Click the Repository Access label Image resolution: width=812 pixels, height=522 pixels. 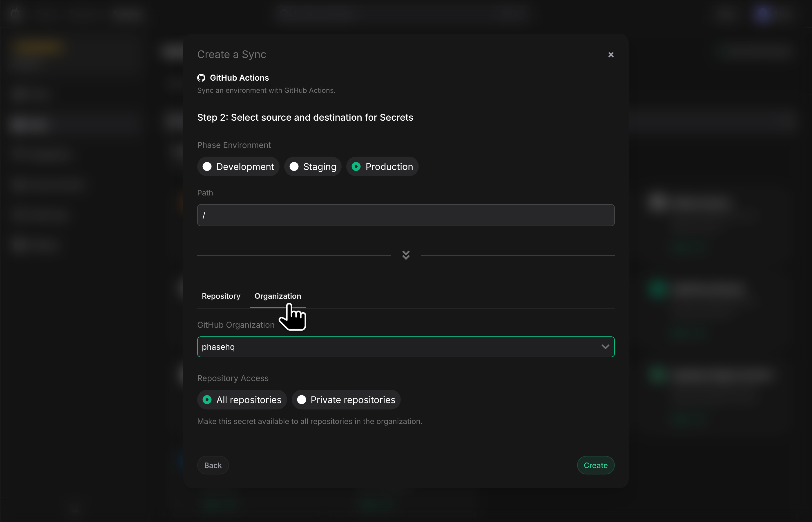pyautogui.click(x=233, y=378)
